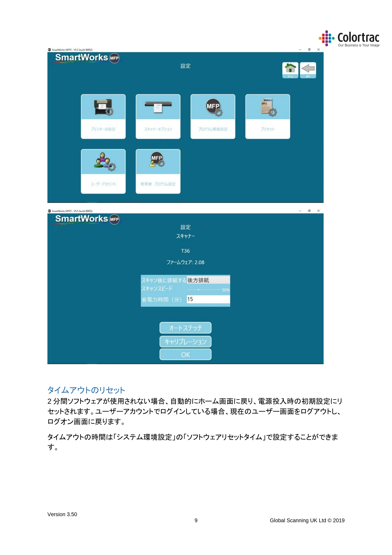The width and height of the screenshot is (392, 555).
Task: Expand the 後方排紙 paper eject dropdown
Action: pyautogui.click(x=208, y=280)
